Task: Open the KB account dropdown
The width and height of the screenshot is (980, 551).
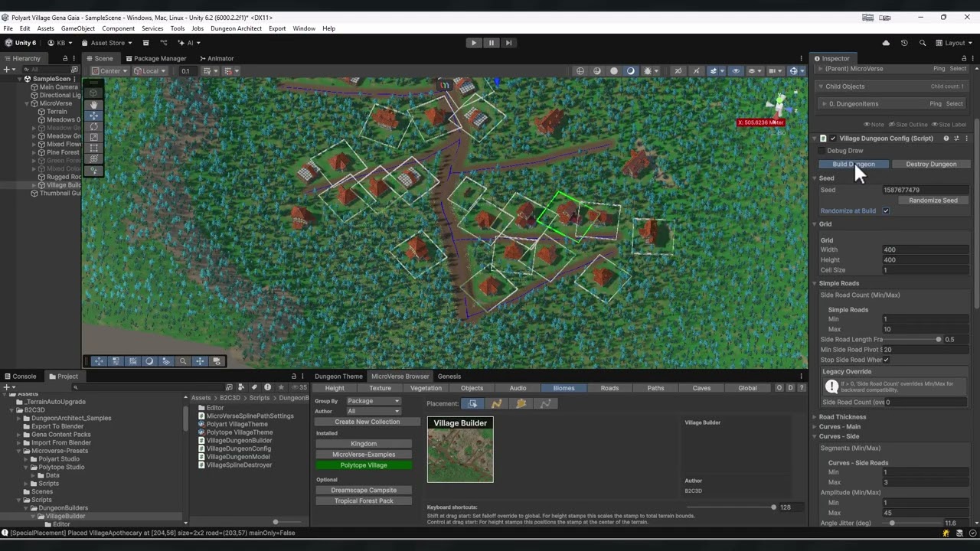Action: click(60, 43)
